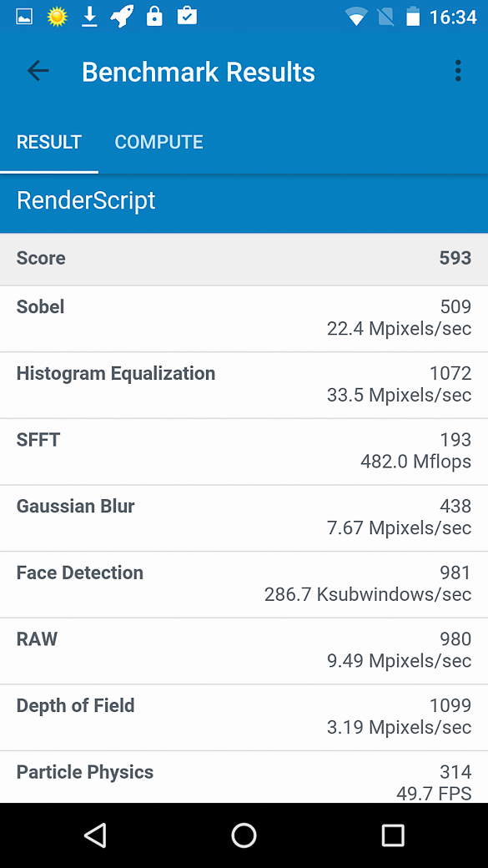Tap the sun weather status icon
This screenshot has width=488, height=868.
(57, 17)
